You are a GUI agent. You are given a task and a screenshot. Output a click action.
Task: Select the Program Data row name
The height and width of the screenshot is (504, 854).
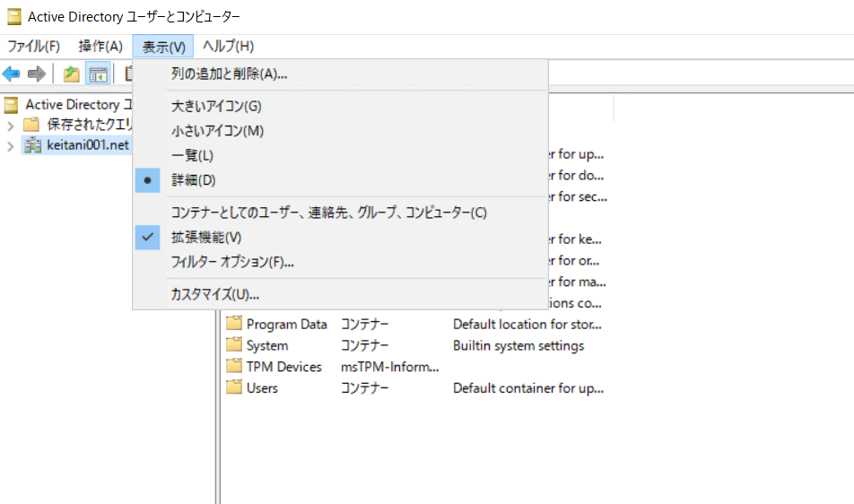point(286,325)
